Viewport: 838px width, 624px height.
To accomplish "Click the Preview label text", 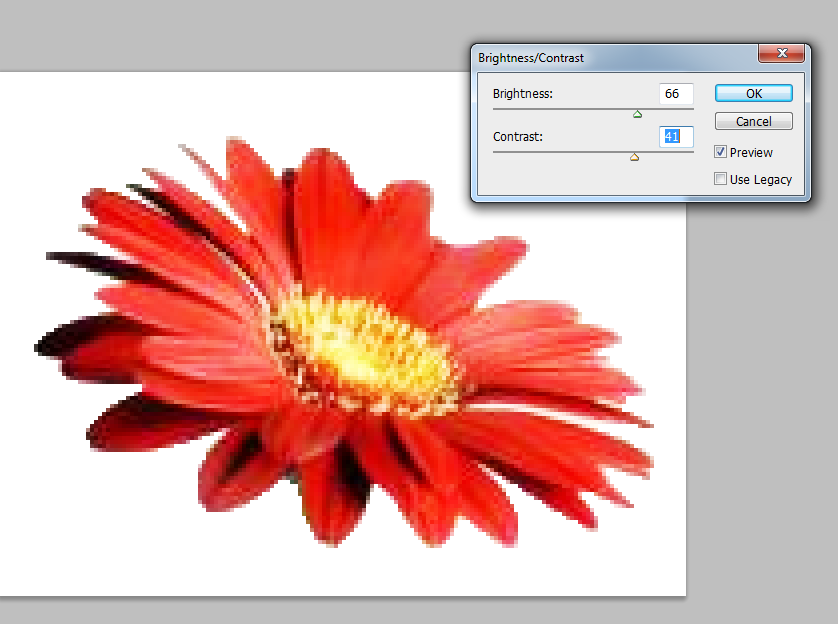I will coord(751,152).
